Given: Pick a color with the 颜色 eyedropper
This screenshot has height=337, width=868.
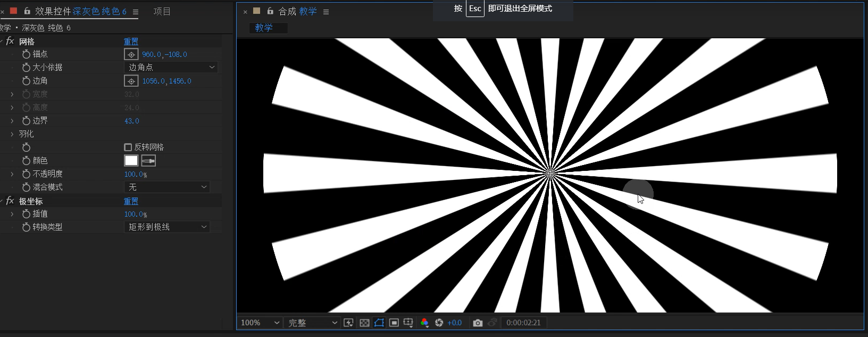Looking at the screenshot, I should [148, 161].
